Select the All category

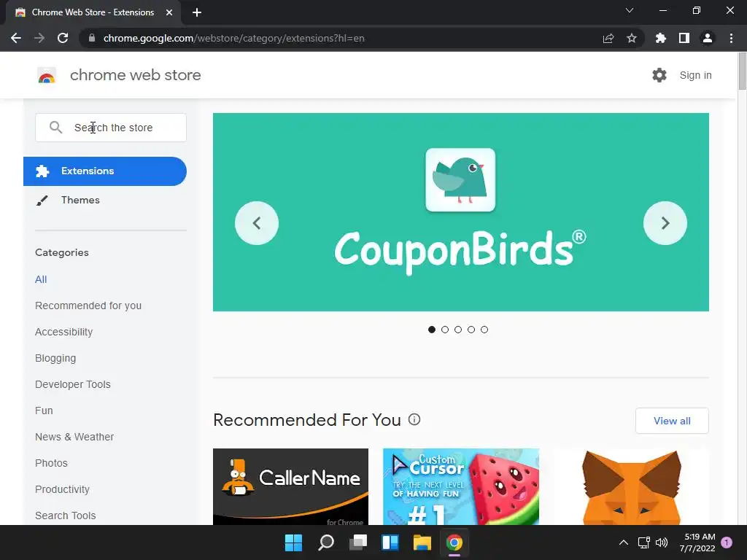(41, 279)
